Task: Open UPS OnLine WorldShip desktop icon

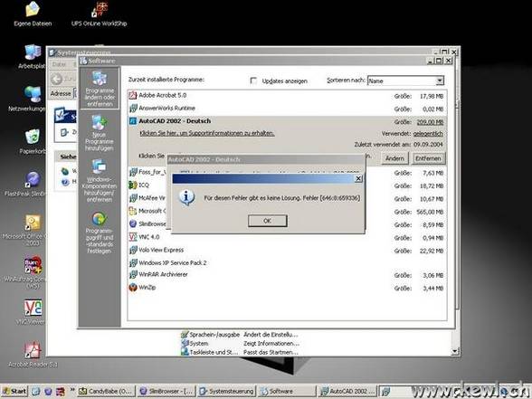Action: pyautogui.click(x=100, y=14)
